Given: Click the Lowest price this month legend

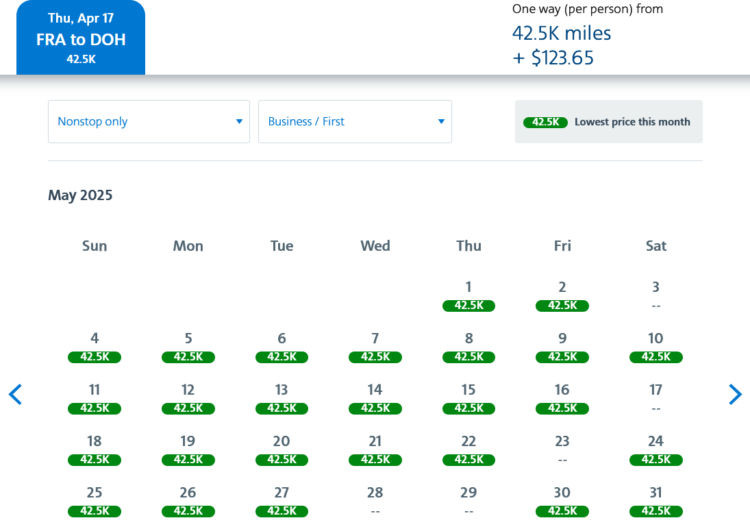Looking at the screenshot, I should coord(609,122).
